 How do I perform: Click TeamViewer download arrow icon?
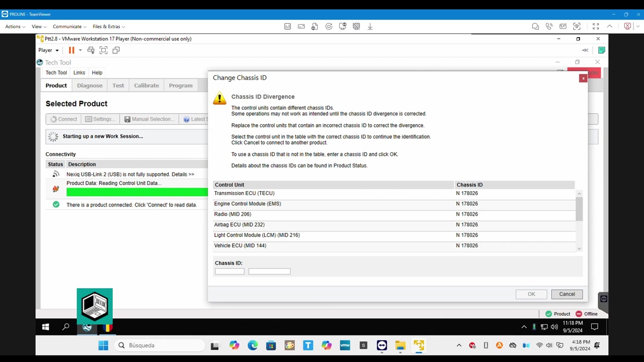(370, 27)
